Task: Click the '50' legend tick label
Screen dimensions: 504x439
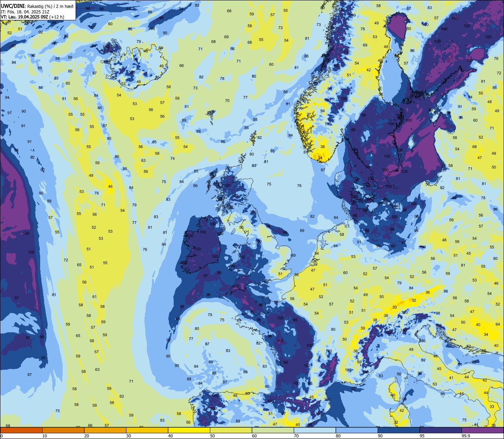Action: [212, 436]
